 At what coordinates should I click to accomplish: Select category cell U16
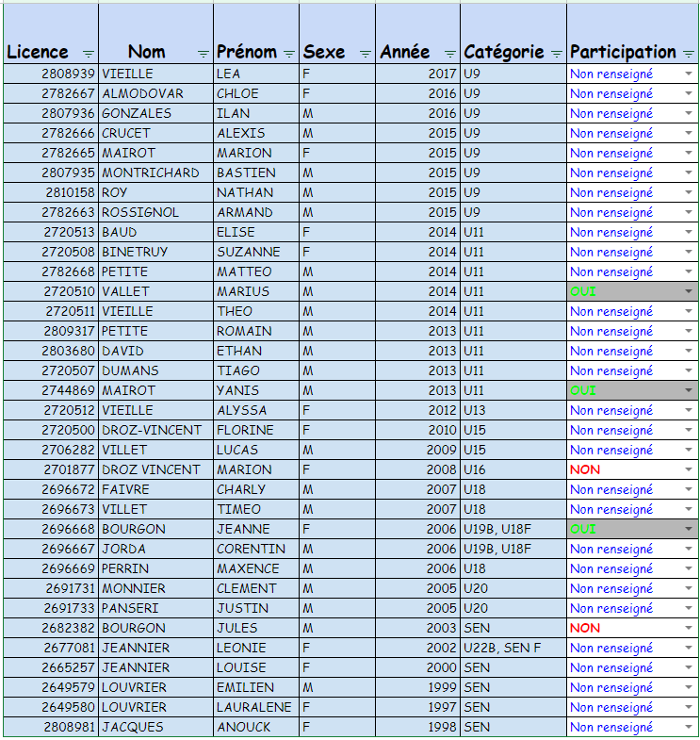pyautogui.click(x=513, y=469)
